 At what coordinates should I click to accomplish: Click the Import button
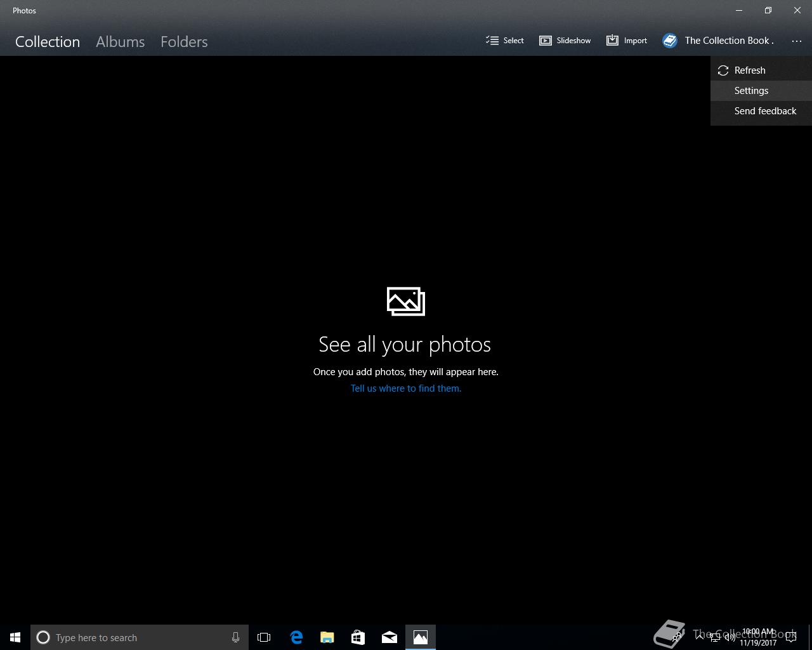coord(627,41)
